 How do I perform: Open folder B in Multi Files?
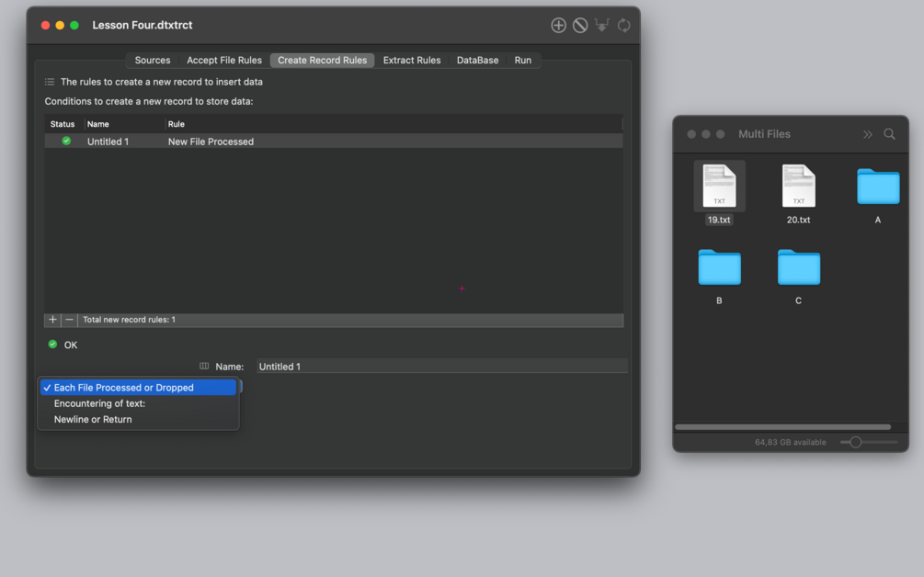click(x=719, y=268)
